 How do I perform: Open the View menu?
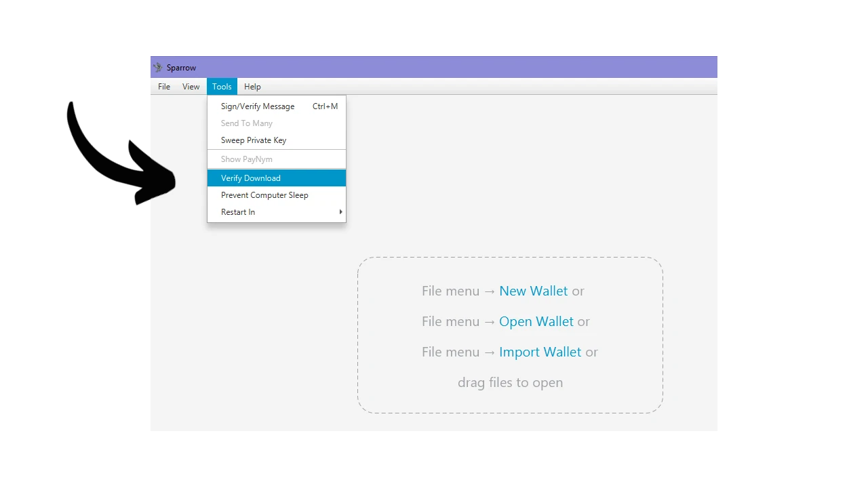pyautogui.click(x=191, y=87)
